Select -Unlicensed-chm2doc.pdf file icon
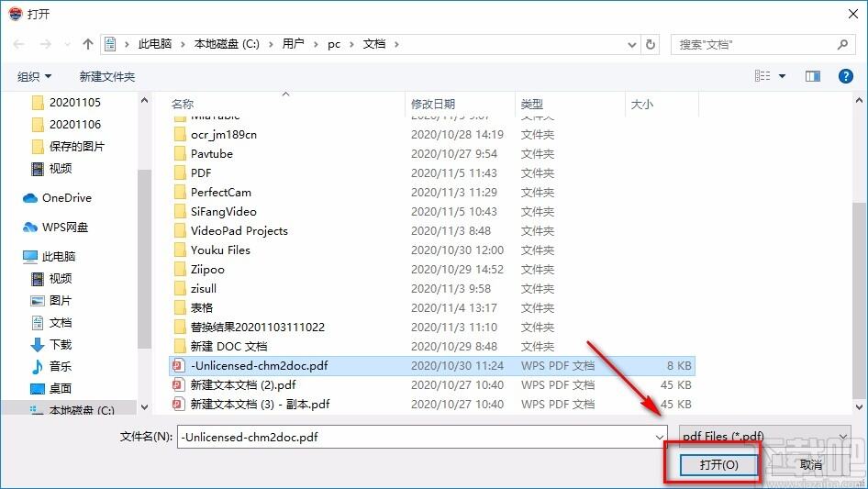 tap(178, 365)
